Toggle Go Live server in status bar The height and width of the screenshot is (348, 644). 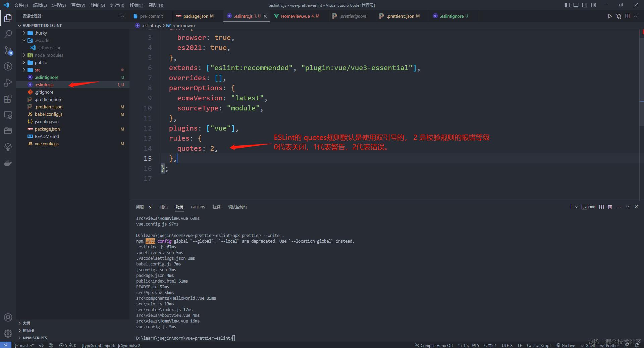pyautogui.click(x=566, y=345)
